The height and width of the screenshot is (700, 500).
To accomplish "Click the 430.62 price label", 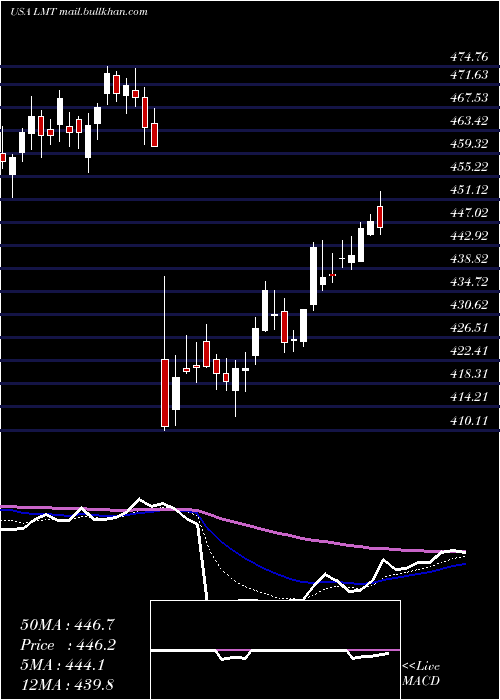I will 469,305.
